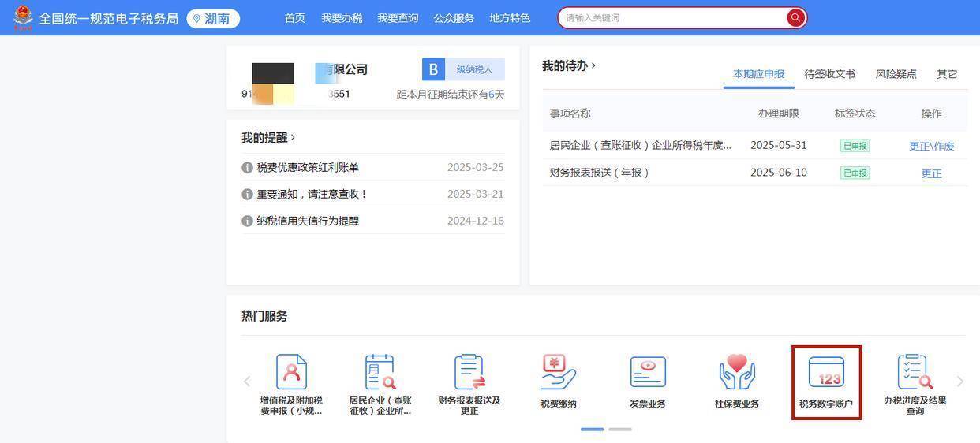Open the 我要办税 menu
This screenshot has height=443, width=980.
coord(342,17)
